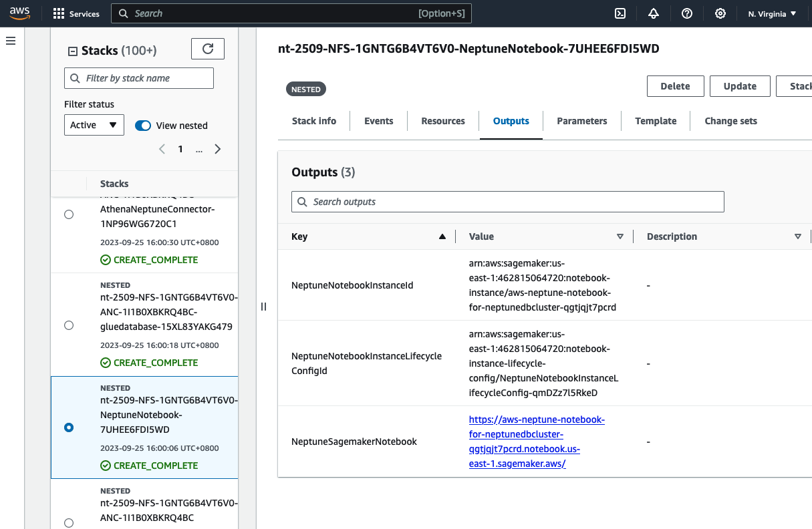Click the NESTED badge under stack title
Screen dimensions: 812x529
306,90
